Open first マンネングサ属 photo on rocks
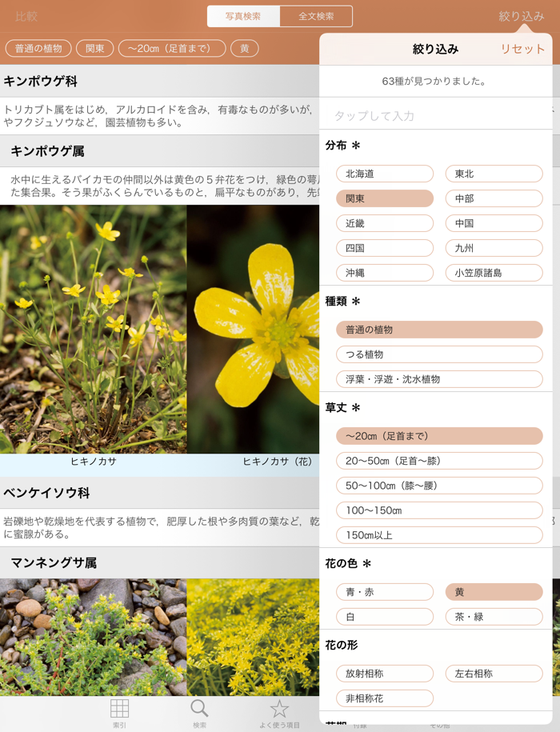This screenshot has width=560, height=732. coord(94,638)
